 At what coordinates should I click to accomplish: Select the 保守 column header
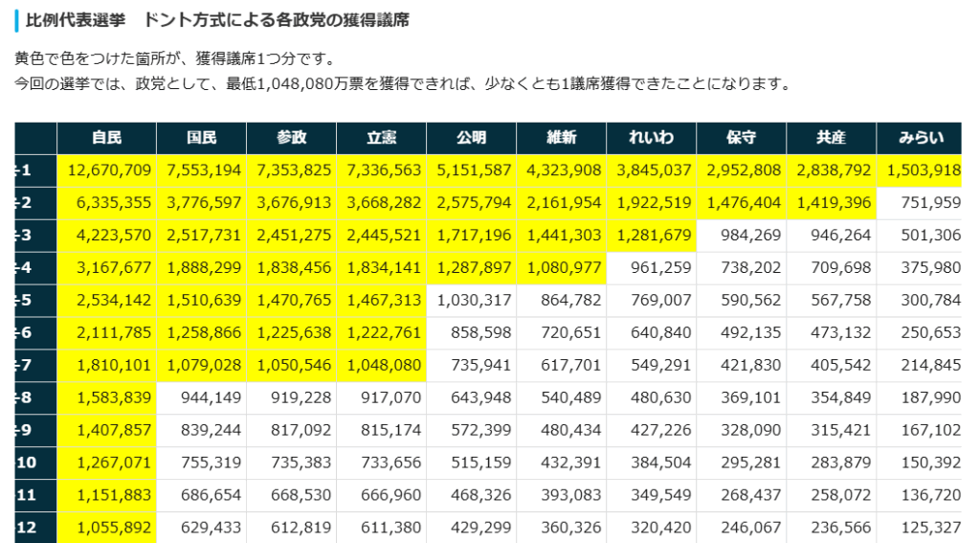(x=742, y=138)
